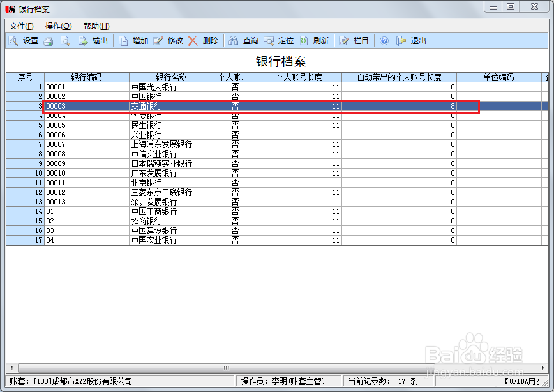Select the 民生银行 row
554x392 pixels.
coord(278,125)
